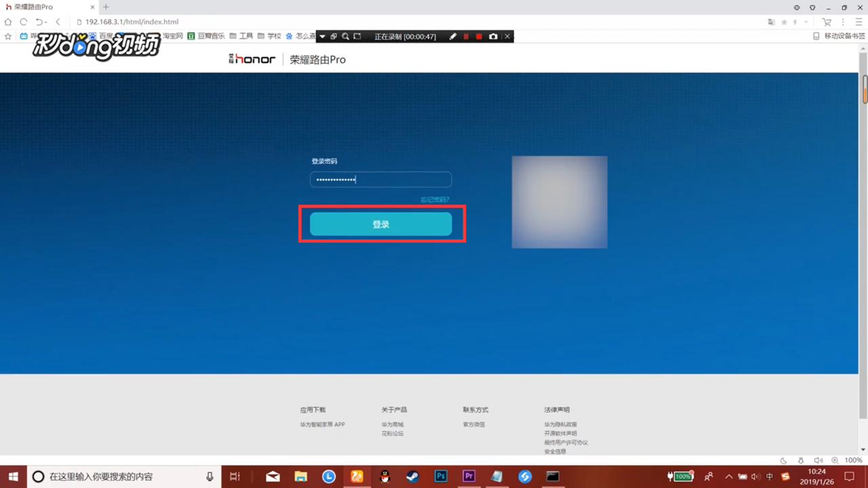
Task: Open the QQ penguin icon on taskbar
Action: click(x=384, y=476)
